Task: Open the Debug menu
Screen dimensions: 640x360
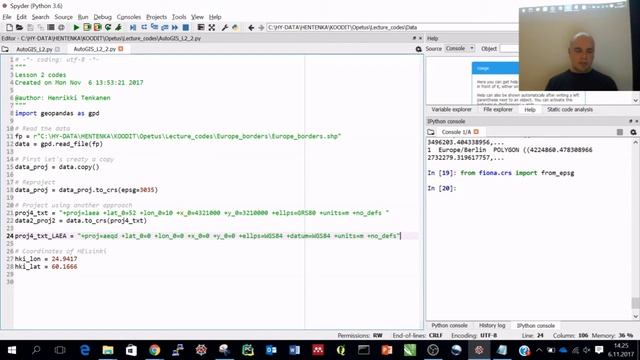Action: coord(102,17)
